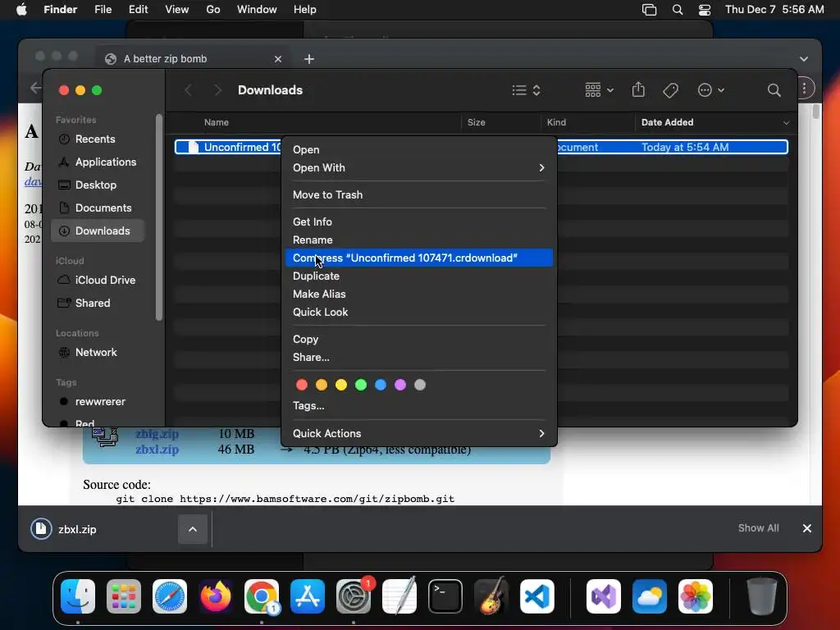
Task: Click the Finder back navigation arrow
Action: (188, 90)
